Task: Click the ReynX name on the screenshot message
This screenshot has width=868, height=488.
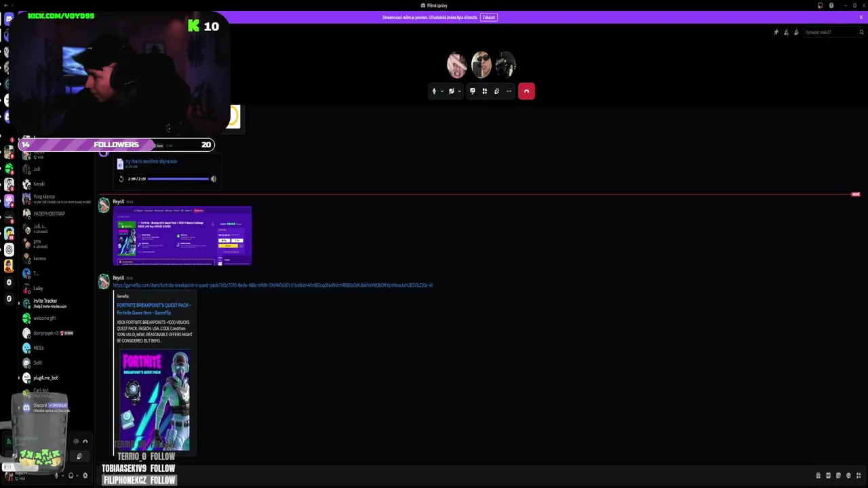Action: pos(118,201)
